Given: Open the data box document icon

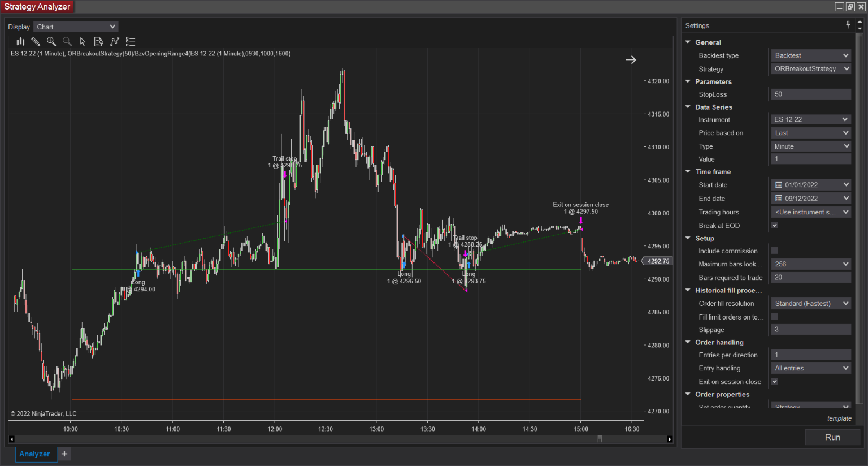Looking at the screenshot, I should (x=98, y=41).
